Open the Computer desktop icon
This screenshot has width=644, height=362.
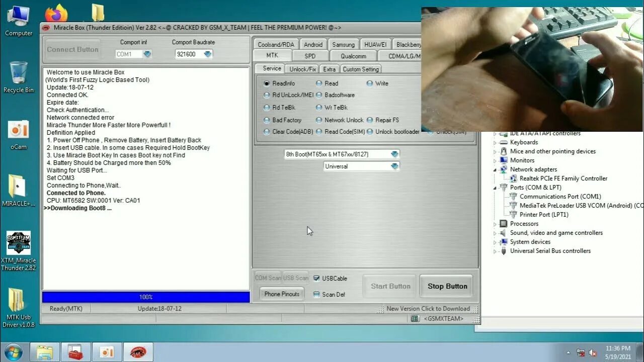[x=19, y=21]
